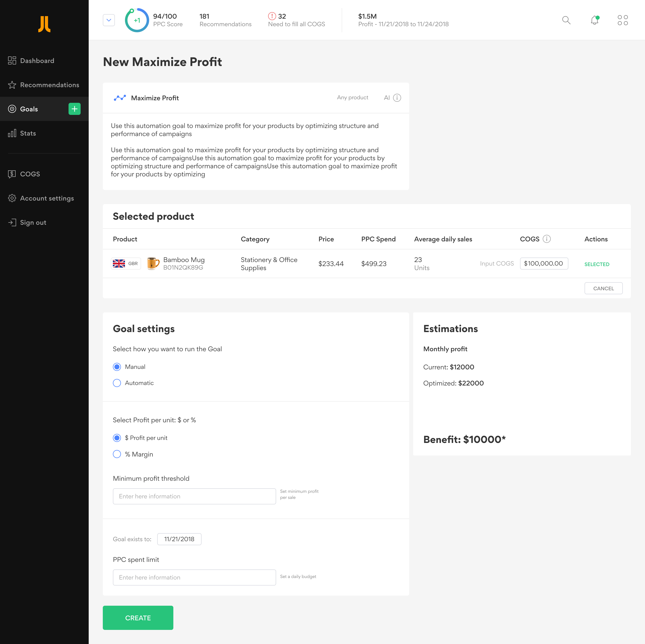Click the Goals target icon

[x=12, y=109]
